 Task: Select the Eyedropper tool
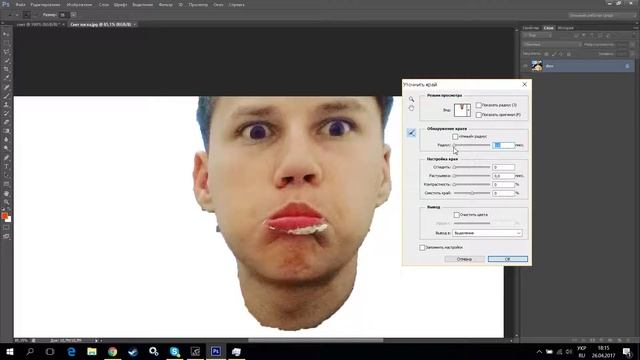tap(6, 78)
